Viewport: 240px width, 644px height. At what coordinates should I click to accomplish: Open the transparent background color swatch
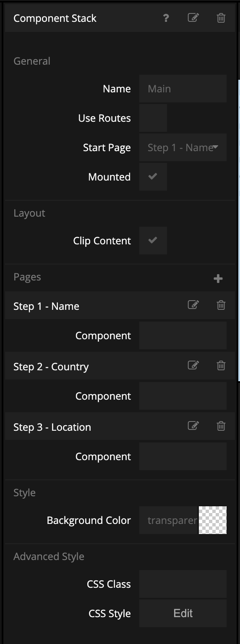coord(213,520)
